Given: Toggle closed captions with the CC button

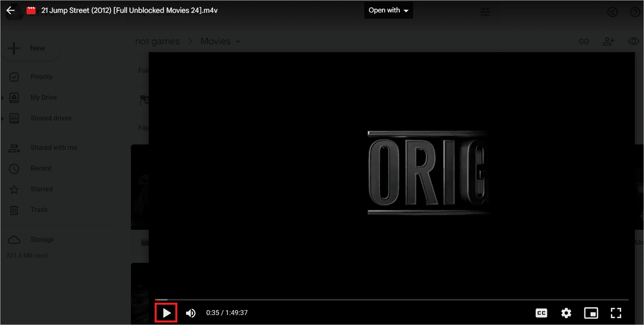Looking at the screenshot, I should pyautogui.click(x=541, y=313).
